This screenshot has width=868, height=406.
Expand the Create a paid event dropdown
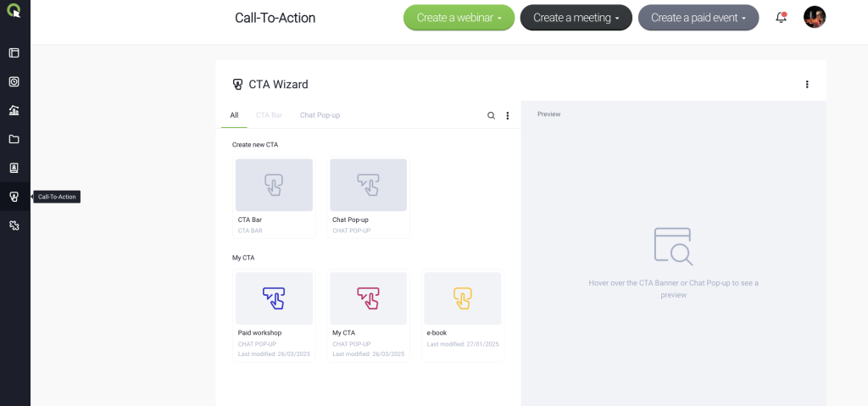(698, 18)
